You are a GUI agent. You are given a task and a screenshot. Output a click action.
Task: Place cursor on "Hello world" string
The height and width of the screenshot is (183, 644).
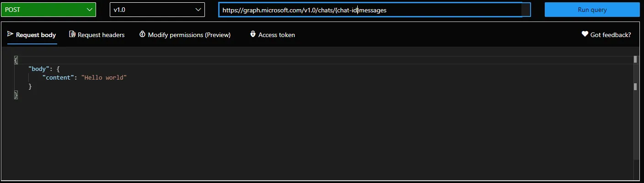coord(103,78)
